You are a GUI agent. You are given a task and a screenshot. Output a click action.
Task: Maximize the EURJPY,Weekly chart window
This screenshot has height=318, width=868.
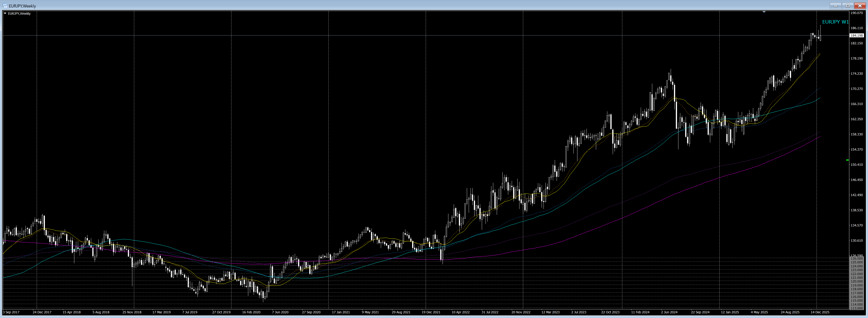click(x=848, y=6)
